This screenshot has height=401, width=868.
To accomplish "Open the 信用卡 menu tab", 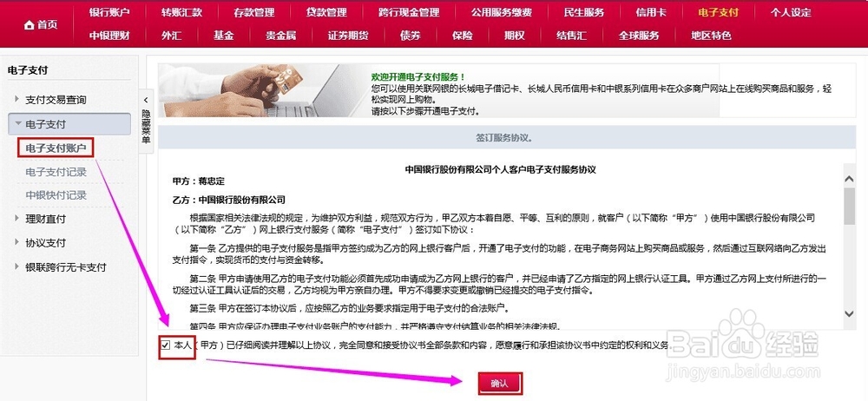I will [x=651, y=12].
